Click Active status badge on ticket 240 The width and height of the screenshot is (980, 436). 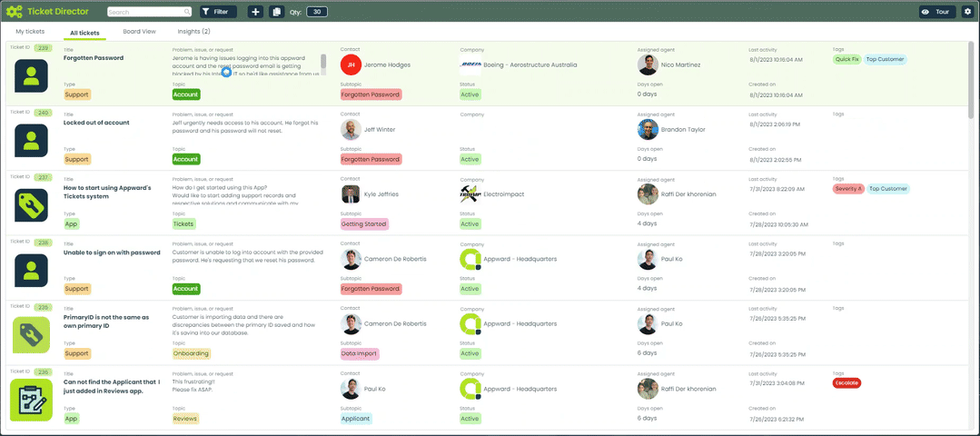(x=470, y=159)
